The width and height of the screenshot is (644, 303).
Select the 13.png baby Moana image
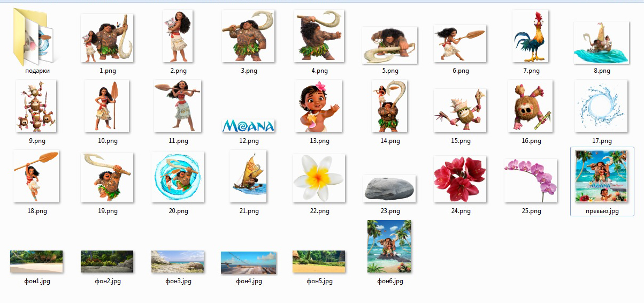pos(319,107)
